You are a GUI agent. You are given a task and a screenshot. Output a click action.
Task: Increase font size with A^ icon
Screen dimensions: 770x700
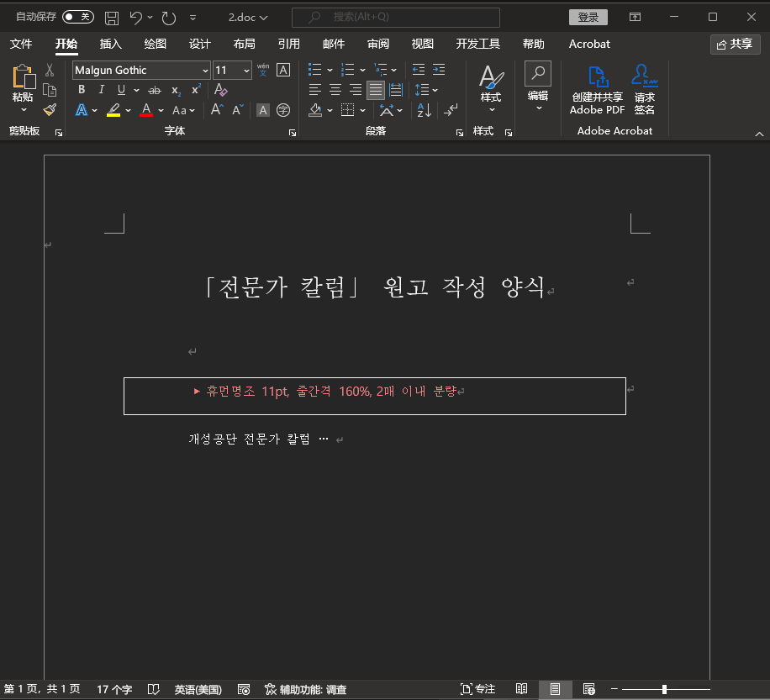(x=217, y=109)
